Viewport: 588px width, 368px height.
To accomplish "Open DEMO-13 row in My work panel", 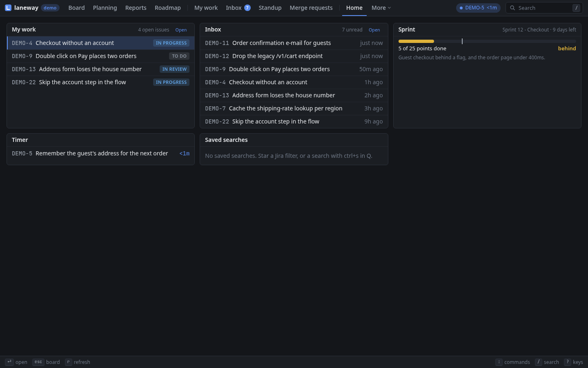I will click(x=101, y=69).
